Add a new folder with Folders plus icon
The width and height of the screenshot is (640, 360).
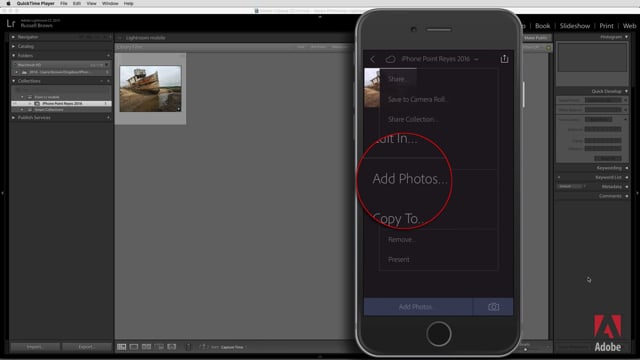click(x=108, y=56)
